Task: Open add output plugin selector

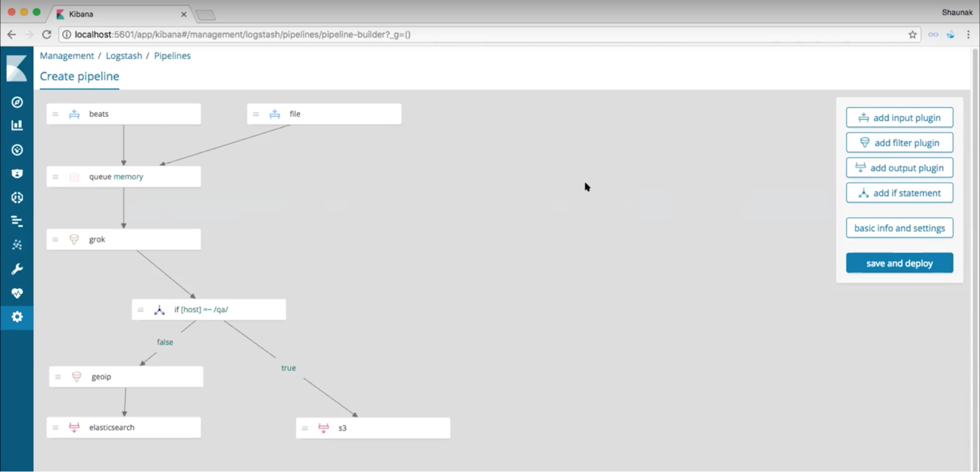Action: (x=899, y=167)
